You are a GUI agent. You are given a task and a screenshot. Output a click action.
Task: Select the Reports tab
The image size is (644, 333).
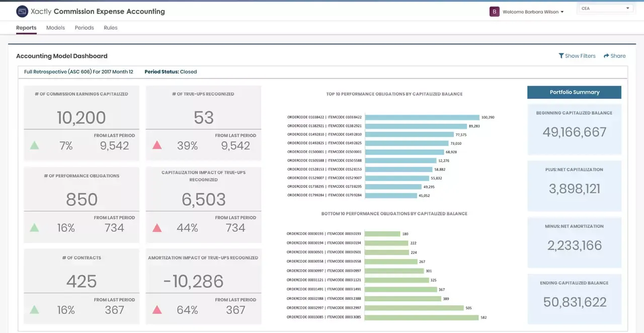(26, 28)
